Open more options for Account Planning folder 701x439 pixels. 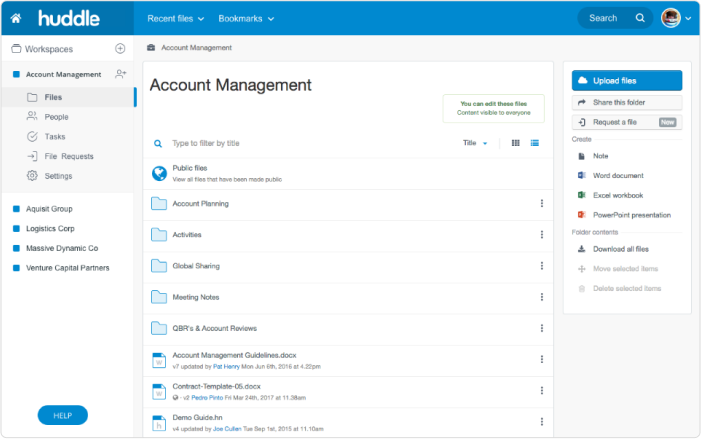coord(542,203)
